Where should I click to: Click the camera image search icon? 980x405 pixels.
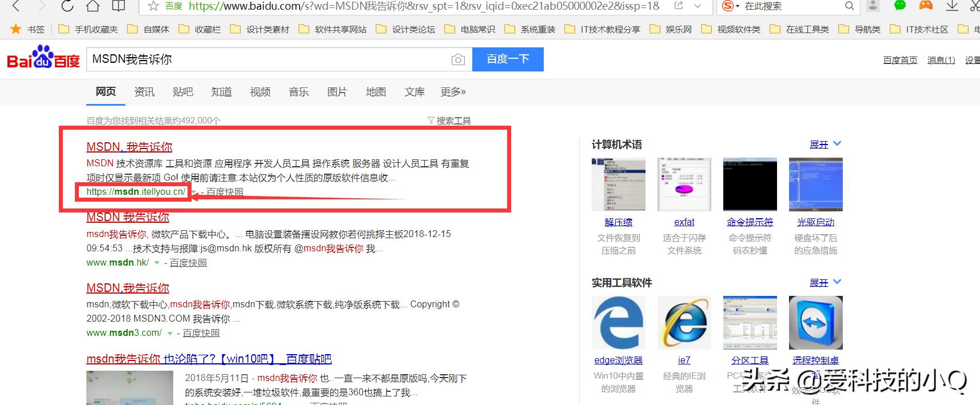coord(458,59)
